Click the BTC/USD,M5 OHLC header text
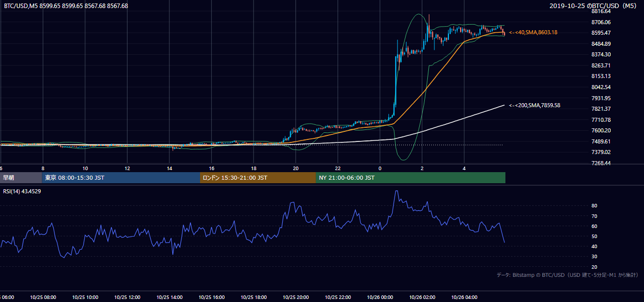The width and height of the screenshot is (644, 302). click(66, 6)
